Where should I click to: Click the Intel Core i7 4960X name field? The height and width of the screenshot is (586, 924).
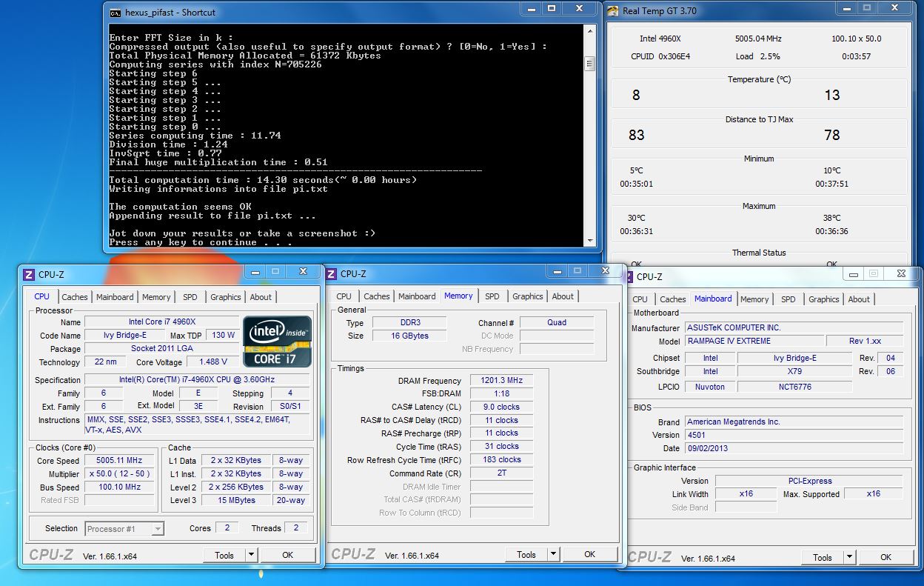[x=161, y=322]
